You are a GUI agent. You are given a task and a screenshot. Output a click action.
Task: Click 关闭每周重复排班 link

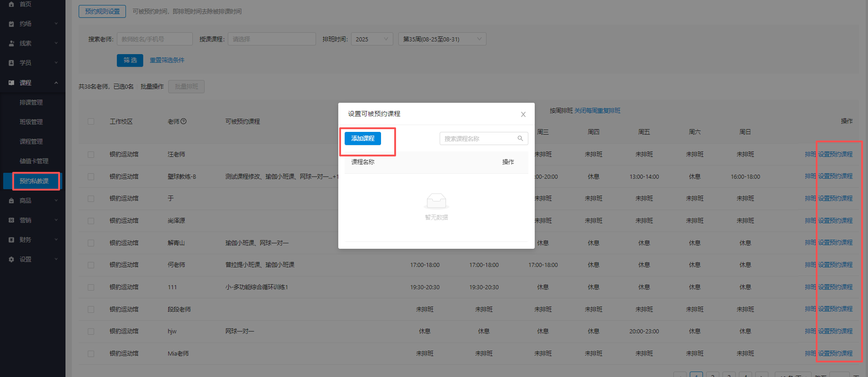coord(597,111)
